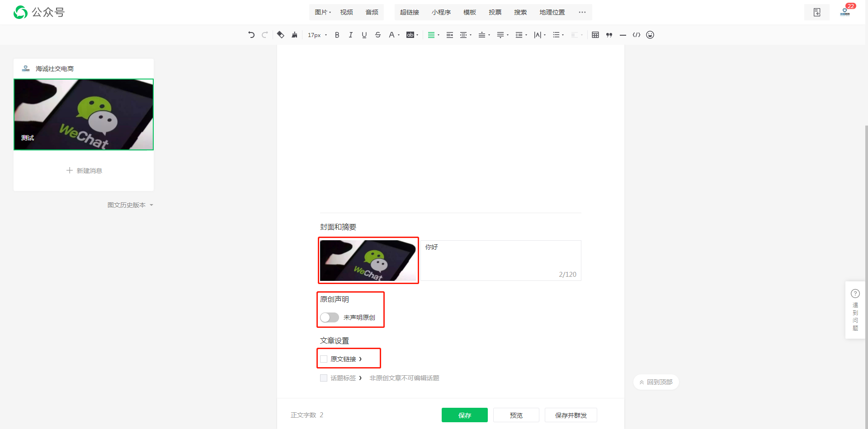Open the document icon at top right
Image resolution: width=868 pixels, height=429 pixels.
(817, 12)
